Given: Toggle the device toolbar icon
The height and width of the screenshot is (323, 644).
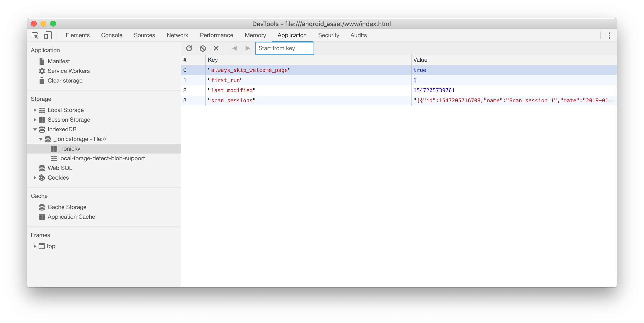Looking at the screenshot, I should click(x=48, y=35).
